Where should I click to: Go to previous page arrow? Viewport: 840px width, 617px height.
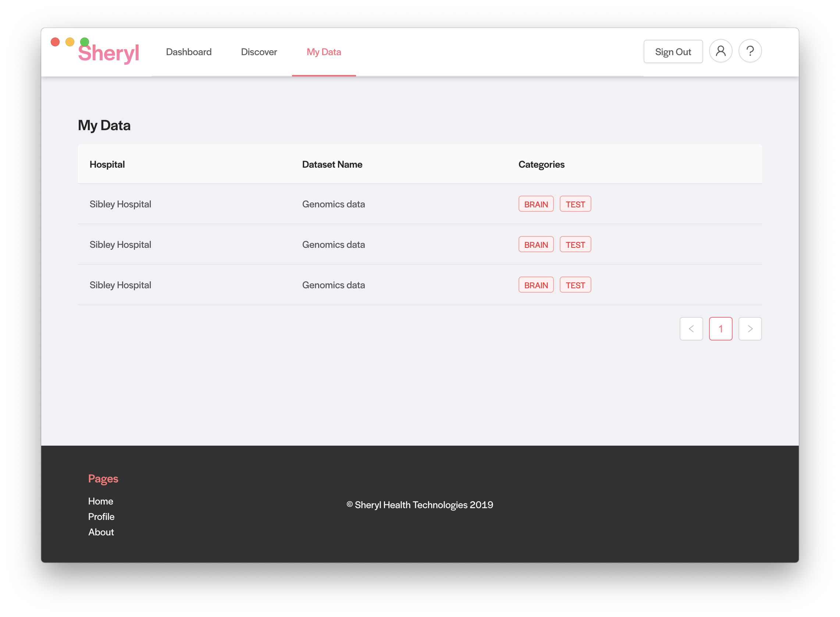691,329
